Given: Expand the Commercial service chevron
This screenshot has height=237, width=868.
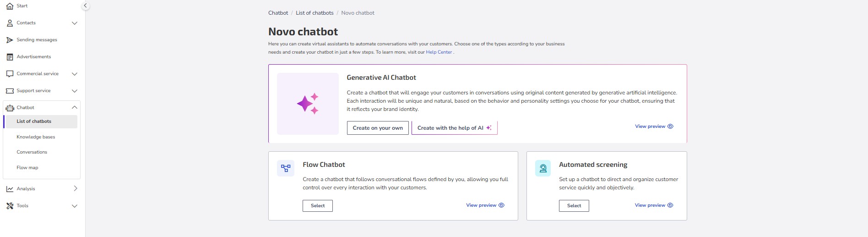Looking at the screenshot, I should click(x=75, y=74).
